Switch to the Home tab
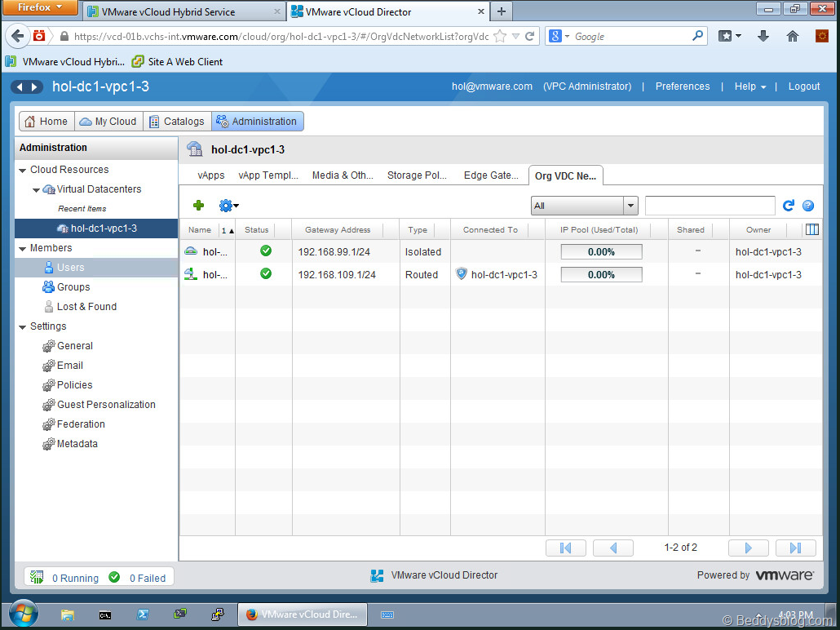 point(46,121)
